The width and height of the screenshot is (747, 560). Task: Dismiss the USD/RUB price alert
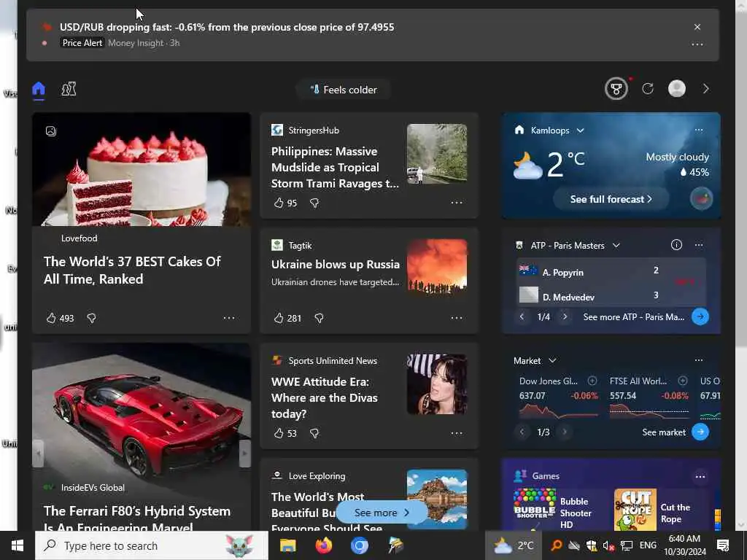[x=697, y=27]
